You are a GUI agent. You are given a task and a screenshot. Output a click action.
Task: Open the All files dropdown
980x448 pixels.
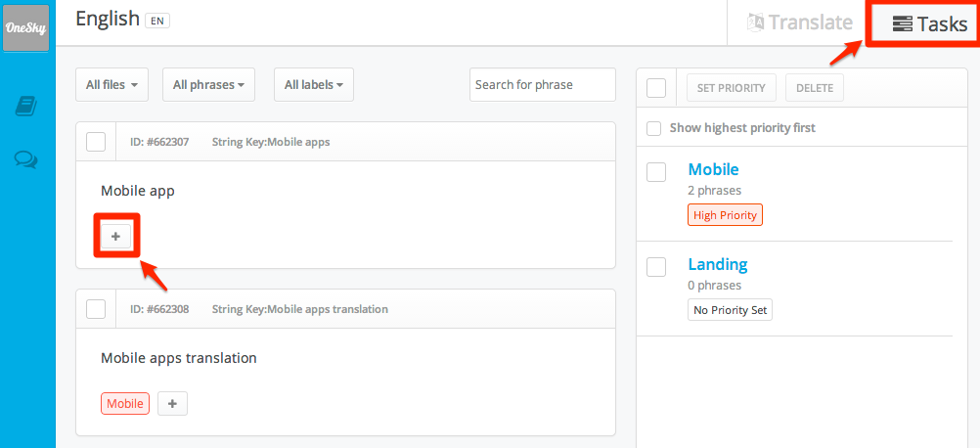click(x=111, y=84)
